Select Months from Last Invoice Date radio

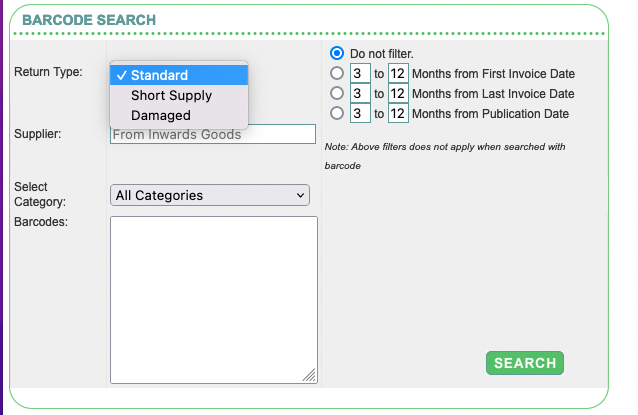(x=337, y=93)
